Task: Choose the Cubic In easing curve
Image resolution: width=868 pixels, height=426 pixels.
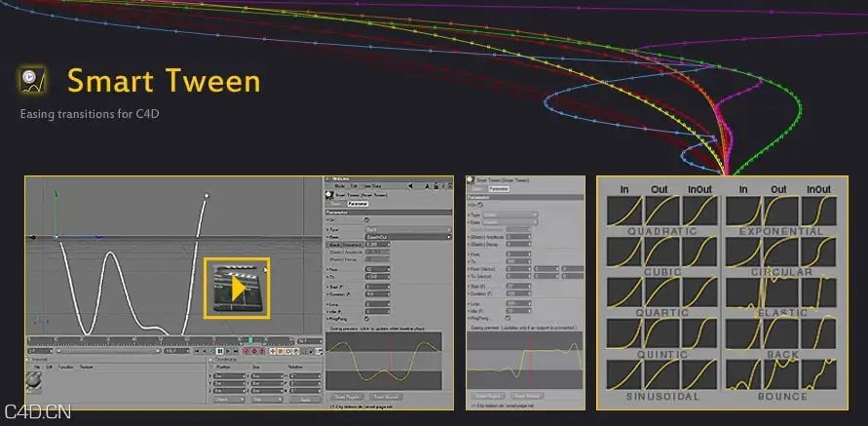Action: click(x=623, y=252)
